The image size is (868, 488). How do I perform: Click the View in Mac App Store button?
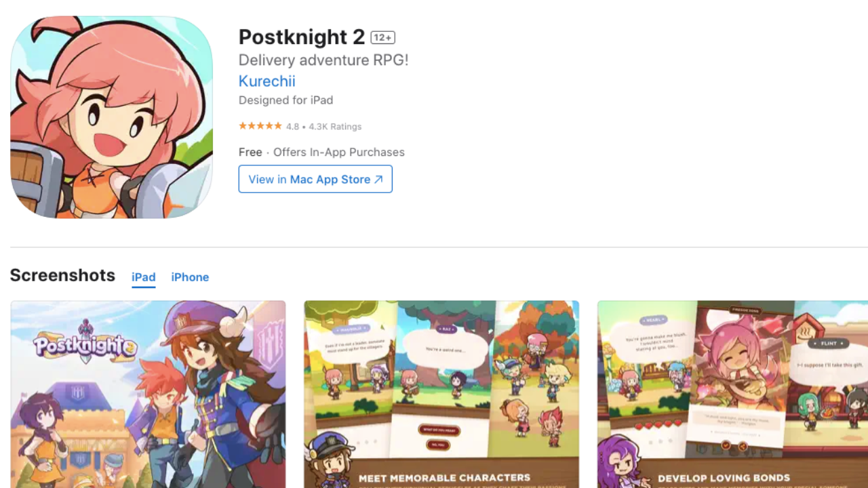(315, 179)
